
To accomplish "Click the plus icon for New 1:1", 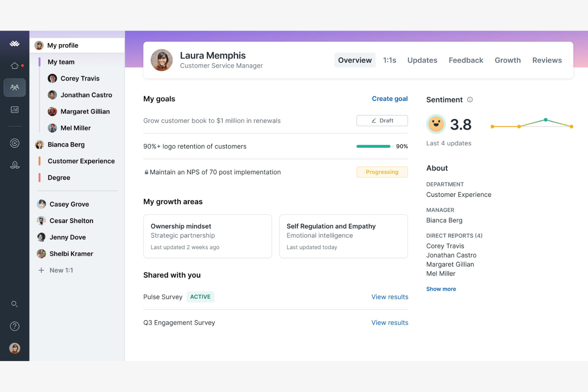I will [x=41, y=270].
